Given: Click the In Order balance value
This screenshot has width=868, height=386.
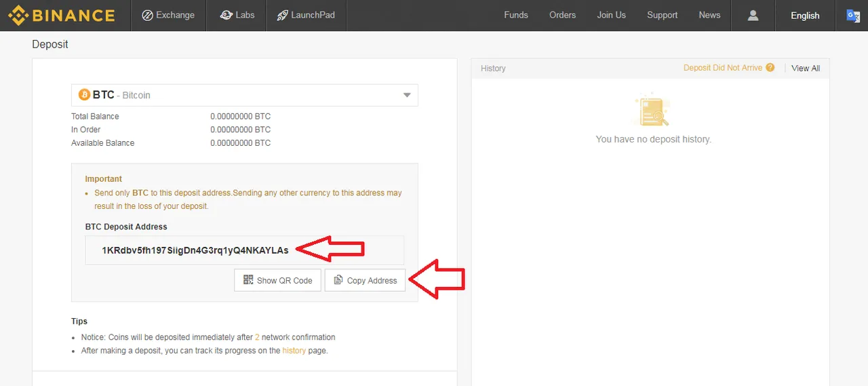Looking at the screenshot, I should coord(240,130).
